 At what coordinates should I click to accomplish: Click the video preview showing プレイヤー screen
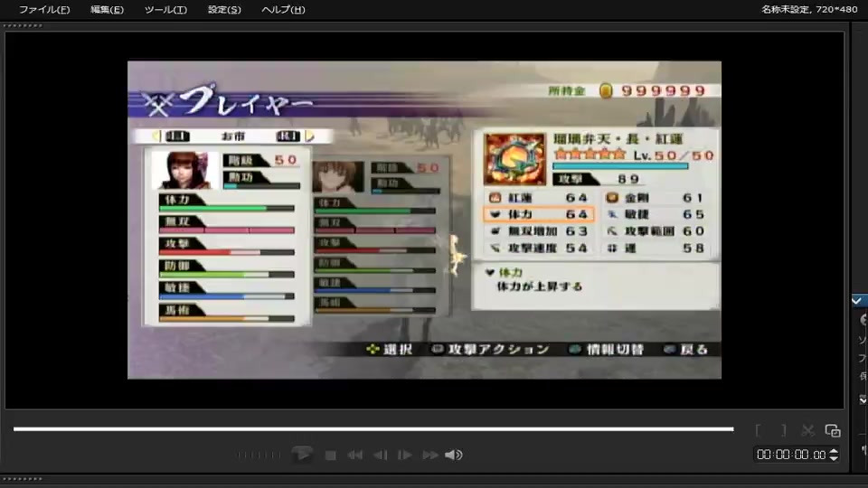(424, 220)
